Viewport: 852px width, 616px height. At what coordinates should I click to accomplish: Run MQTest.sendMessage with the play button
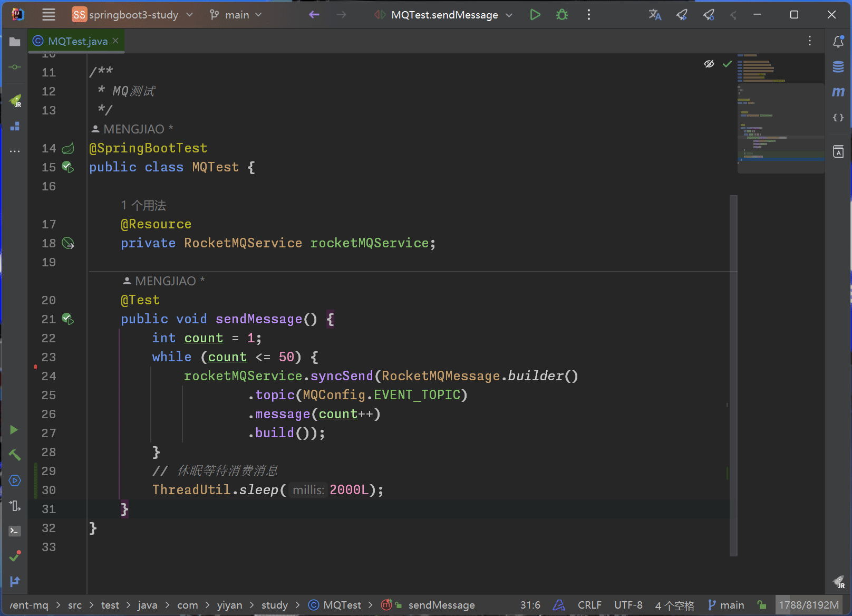(535, 15)
